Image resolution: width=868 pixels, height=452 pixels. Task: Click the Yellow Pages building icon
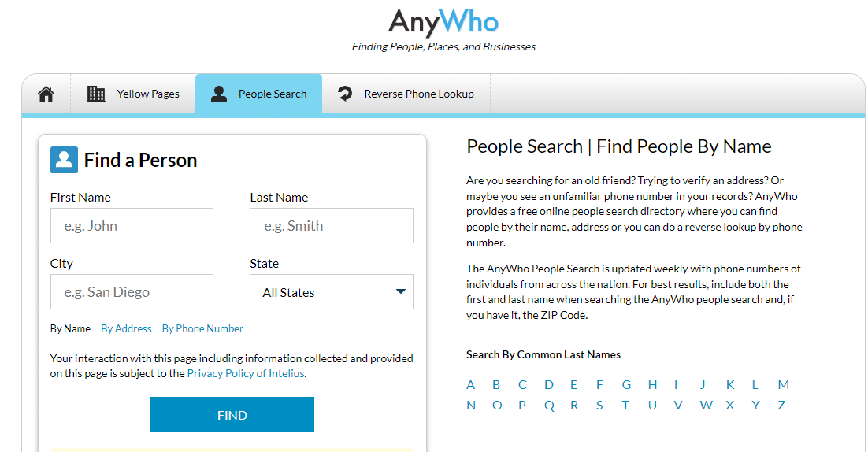pos(96,94)
